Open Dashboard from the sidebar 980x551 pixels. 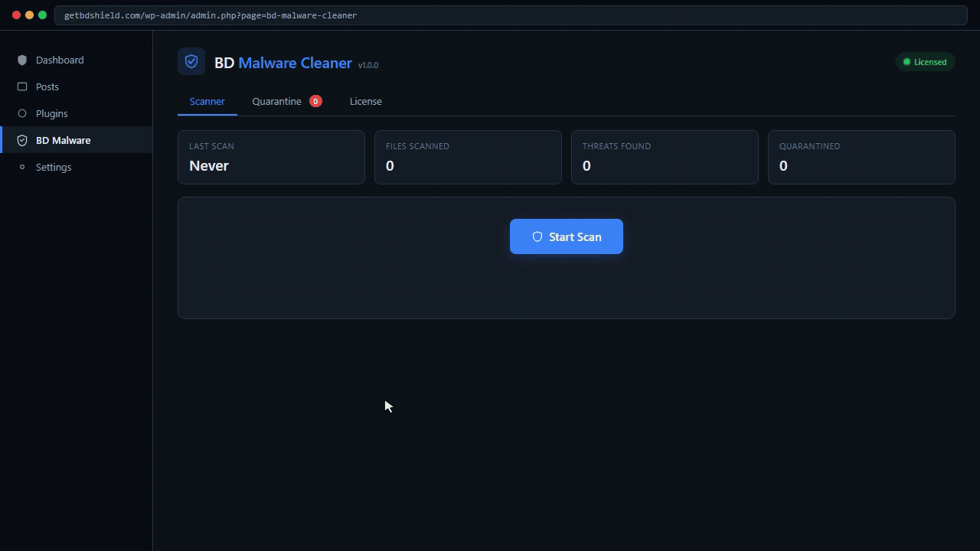77,60
